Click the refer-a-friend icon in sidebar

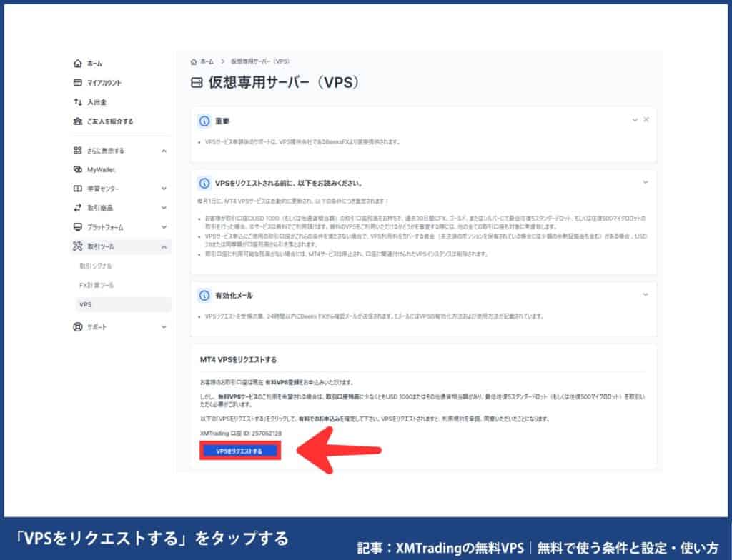(x=77, y=121)
